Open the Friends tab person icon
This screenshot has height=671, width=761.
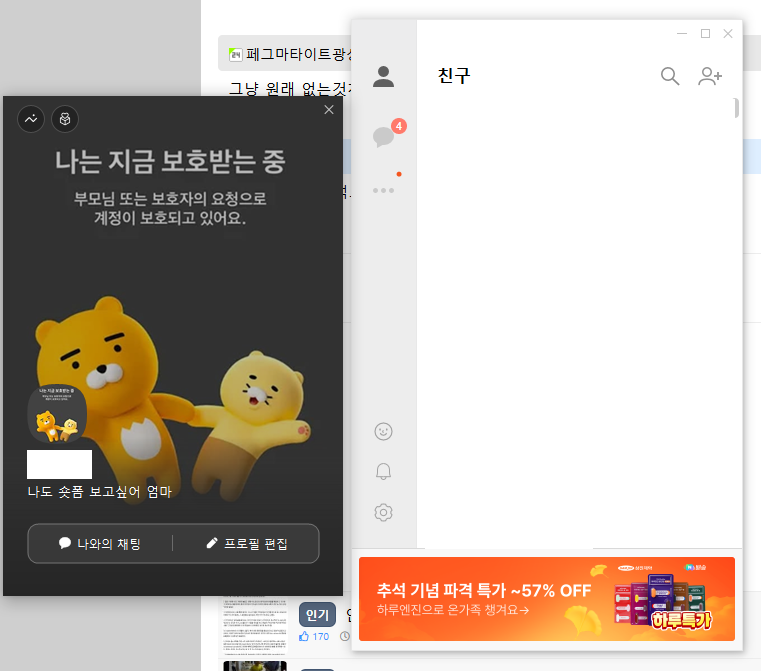[x=383, y=77]
